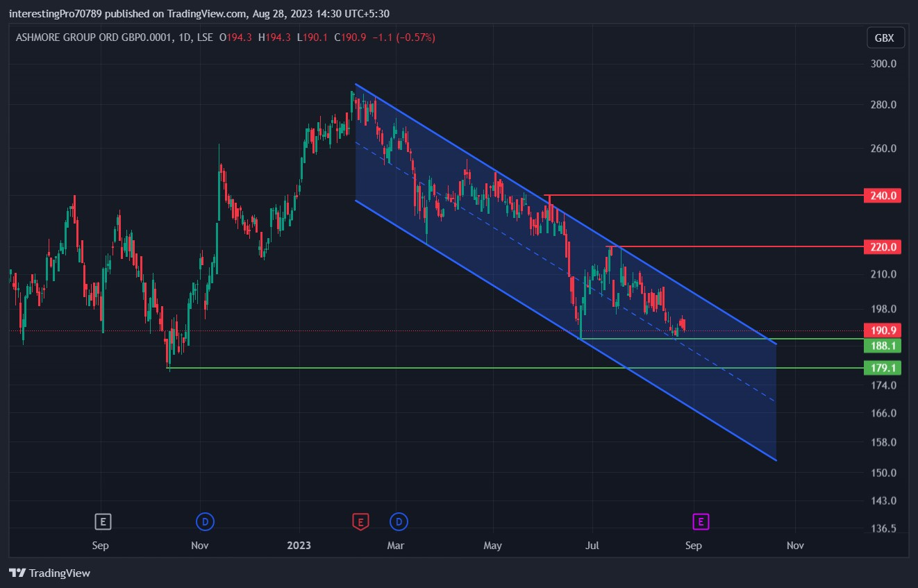This screenshot has height=588, width=918.
Task: Click the TradingView logo
Action: [50, 573]
